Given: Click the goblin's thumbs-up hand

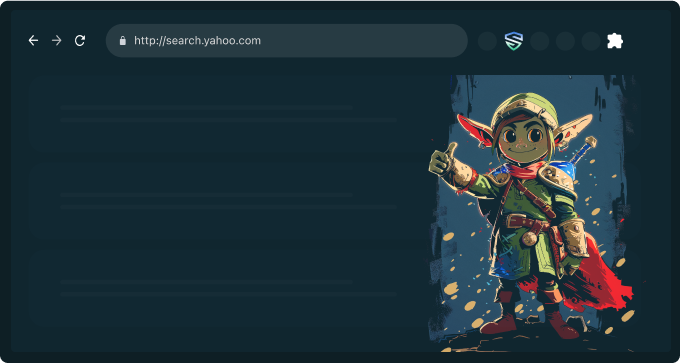Looking at the screenshot, I should (x=443, y=160).
